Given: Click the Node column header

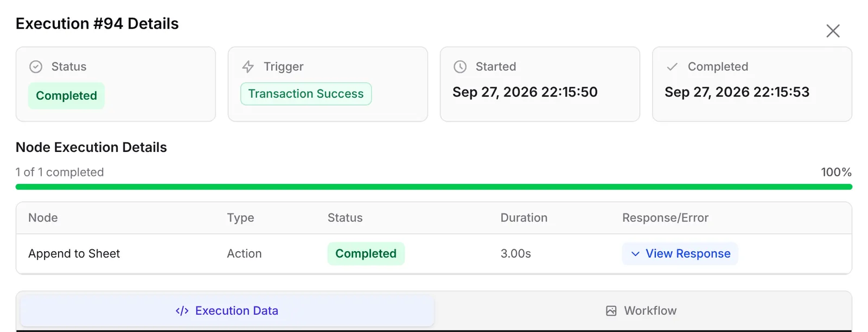Looking at the screenshot, I should [x=43, y=218].
